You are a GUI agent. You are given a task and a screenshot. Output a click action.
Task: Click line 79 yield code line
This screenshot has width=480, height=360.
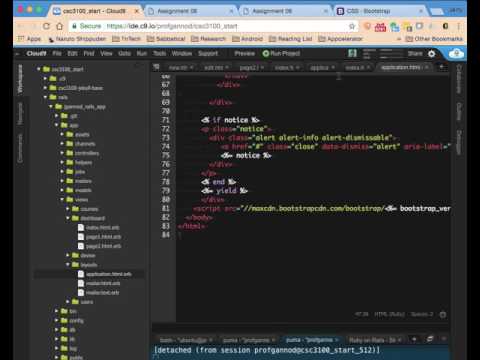[224, 191]
